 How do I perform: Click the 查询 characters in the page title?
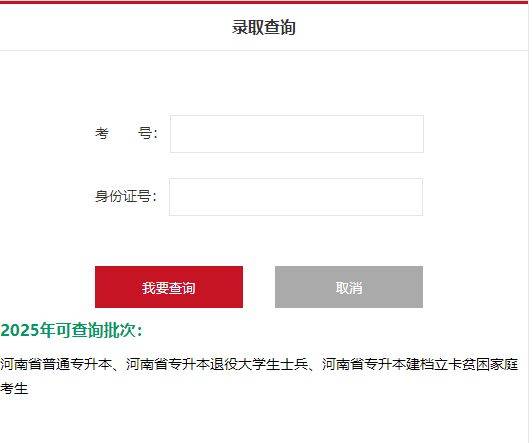280,27
